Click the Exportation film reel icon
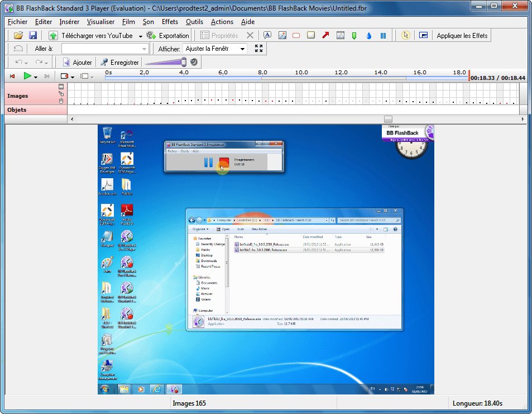 151,35
